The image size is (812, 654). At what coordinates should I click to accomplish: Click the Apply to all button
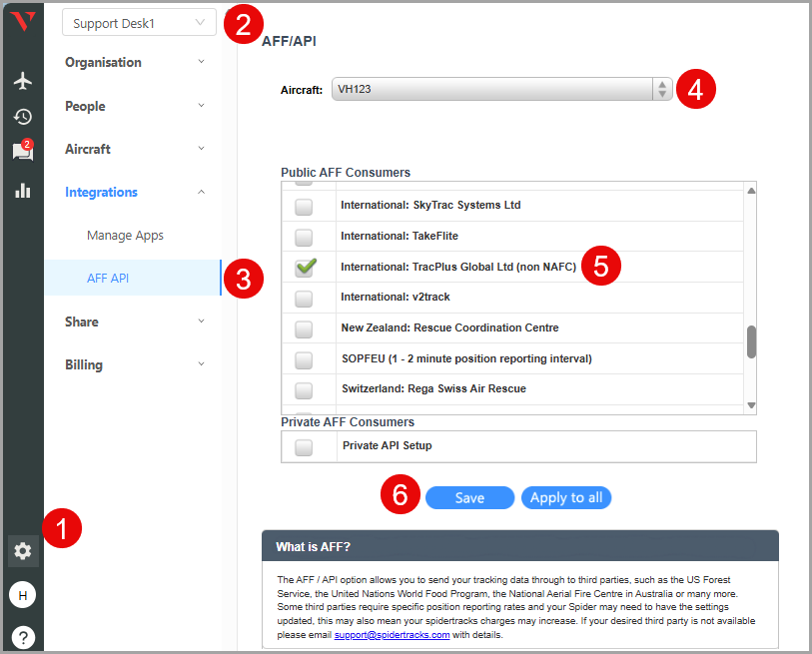[565, 497]
